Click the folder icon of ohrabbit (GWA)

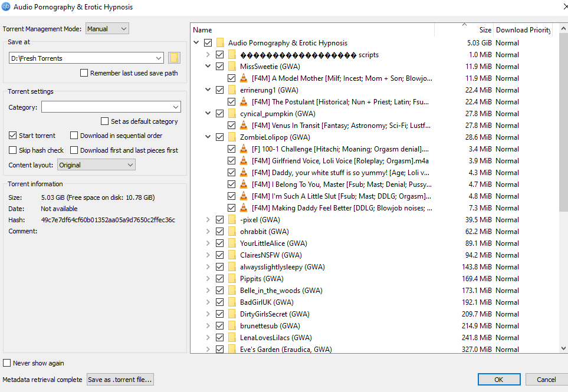[x=232, y=232]
